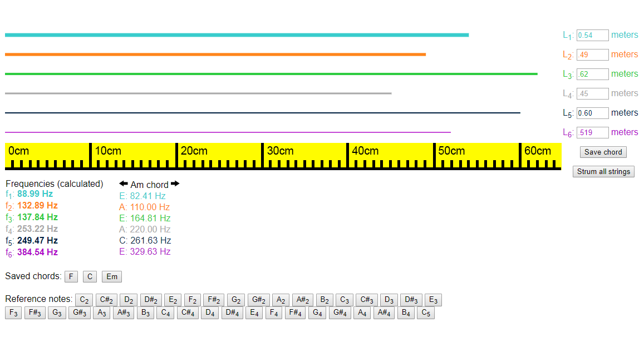Play reference note E3
The width and height of the screenshot is (644, 362).
pos(433,300)
